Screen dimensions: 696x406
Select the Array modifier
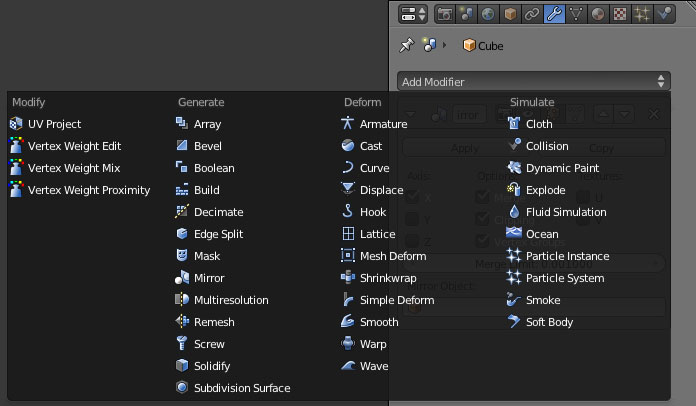pos(207,124)
